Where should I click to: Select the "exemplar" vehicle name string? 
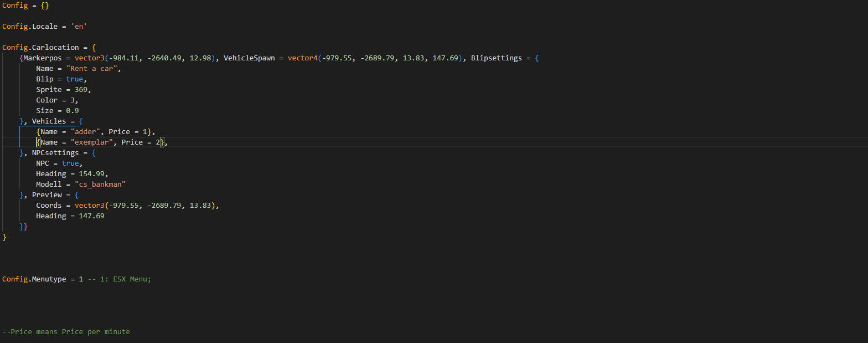pyautogui.click(x=92, y=142)
